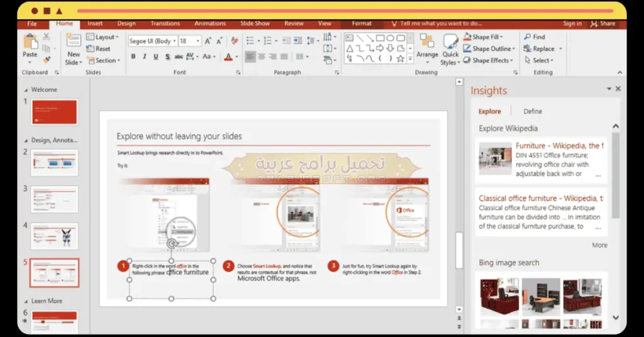Click the Find magnifier icon

[x=527, y=37]
